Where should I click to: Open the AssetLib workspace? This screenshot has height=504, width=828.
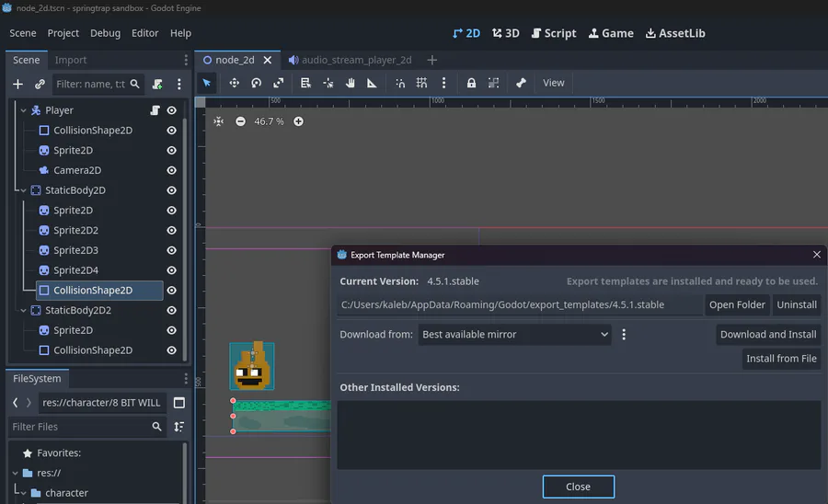675,33
